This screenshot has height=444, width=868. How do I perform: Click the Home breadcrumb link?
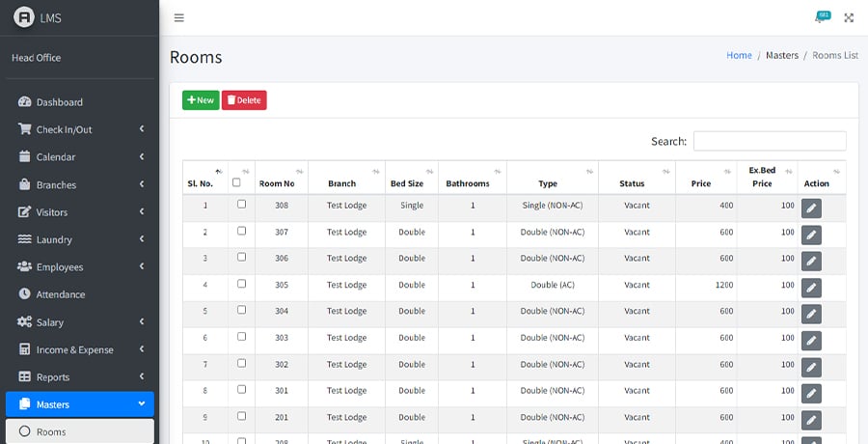739,56
